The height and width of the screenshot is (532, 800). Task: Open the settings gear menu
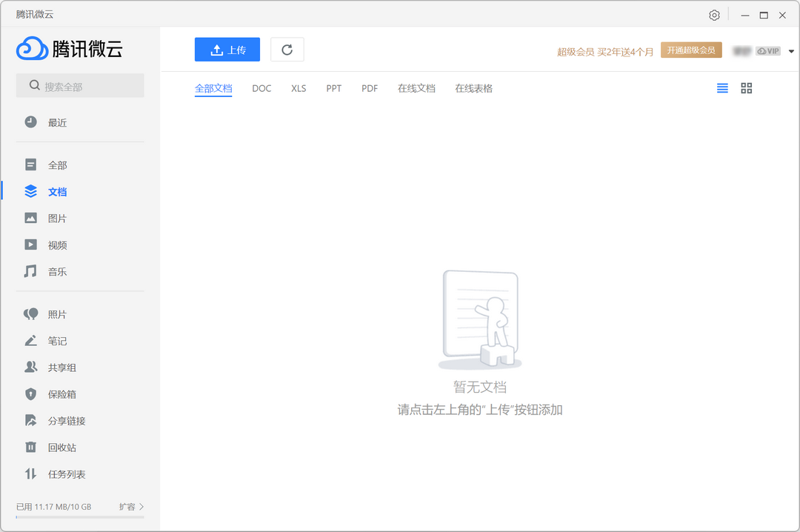[713, 14]
